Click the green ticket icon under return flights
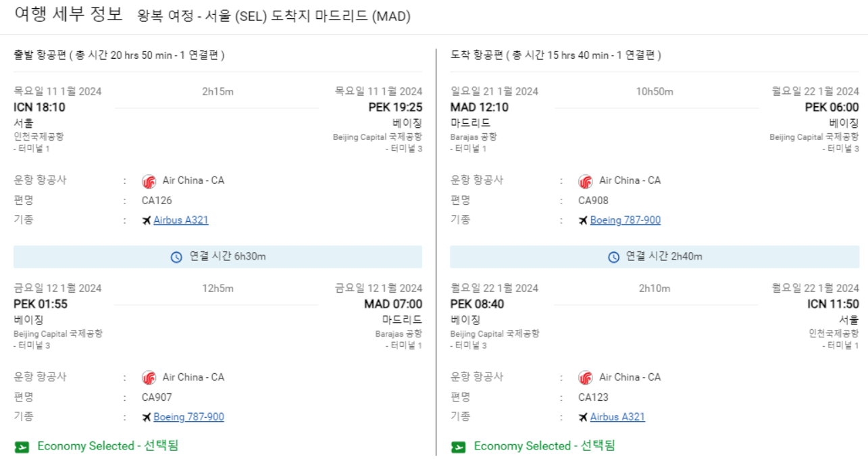Image resolution: width=868 pixels, height=461 pixels. [459, 447]
